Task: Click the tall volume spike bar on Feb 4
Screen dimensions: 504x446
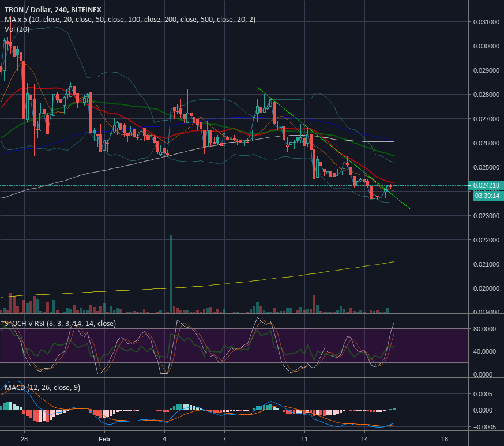Action: tap(171, 274)
